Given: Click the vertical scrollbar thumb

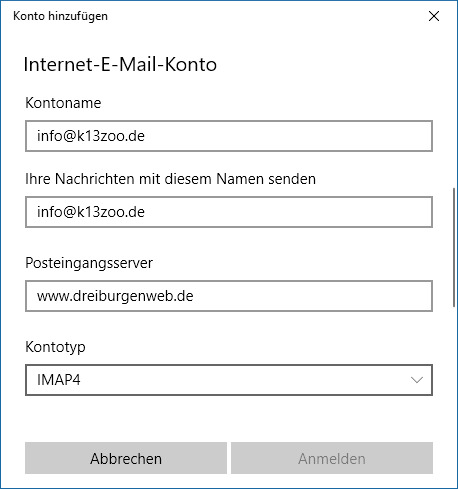Looking at the screenshot, I should pos(454,247).
